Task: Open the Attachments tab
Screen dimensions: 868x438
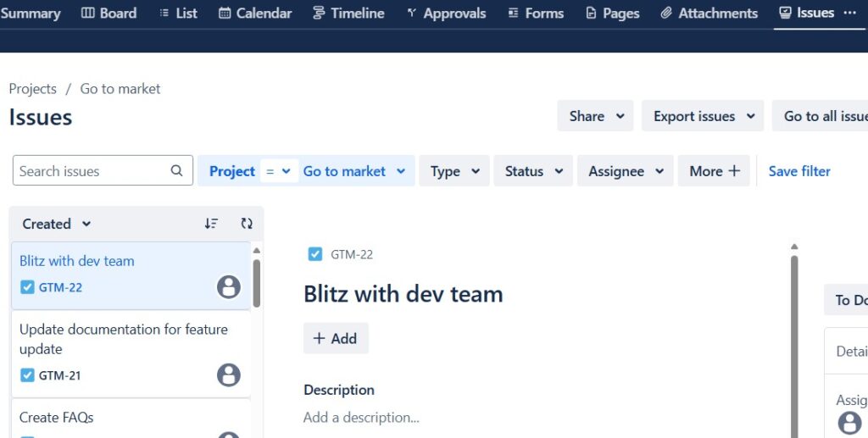Action: [709, 14]
